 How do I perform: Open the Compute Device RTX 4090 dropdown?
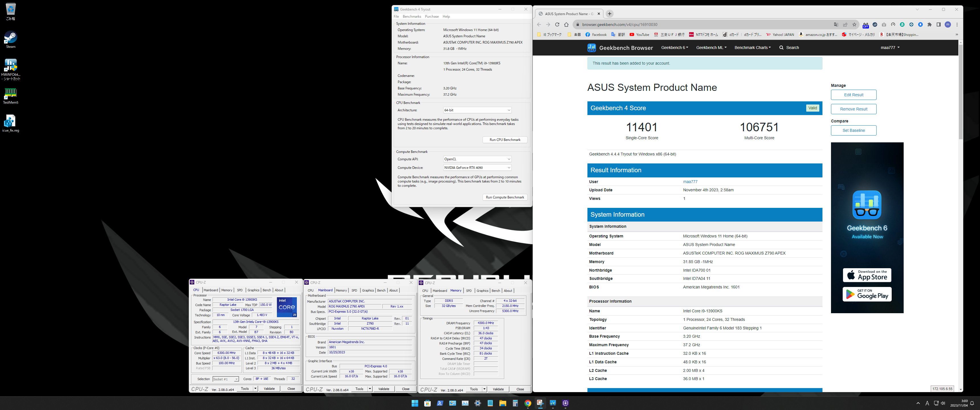tap(477, 168)
